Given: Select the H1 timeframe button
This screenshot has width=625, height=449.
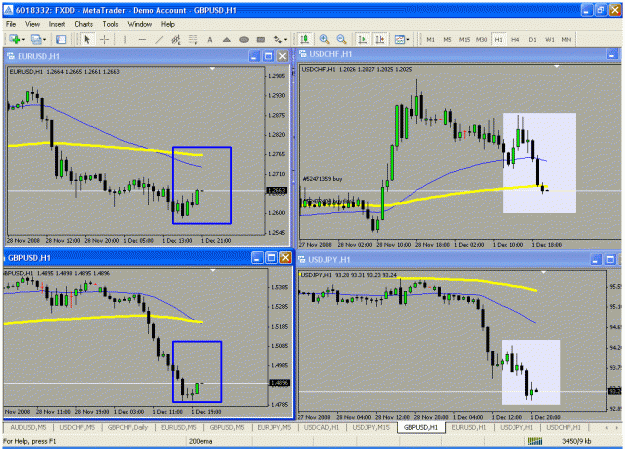Looking at the screenshot, I should [498, 39].
